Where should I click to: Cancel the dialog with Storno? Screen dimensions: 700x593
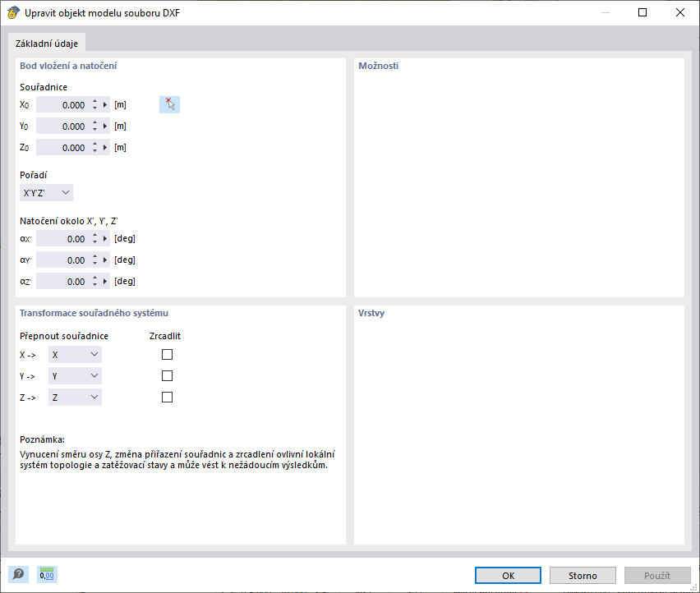(583, 575)
